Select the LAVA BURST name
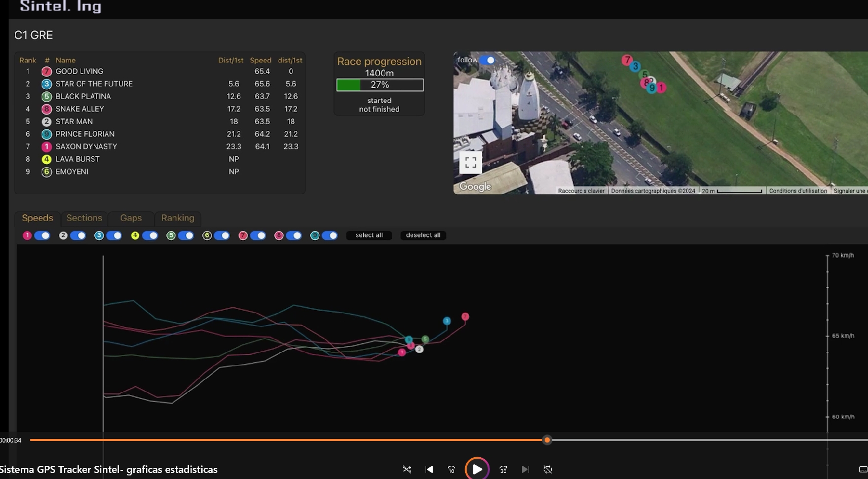Viewport: 868px width, 479px height. (78, 159)
